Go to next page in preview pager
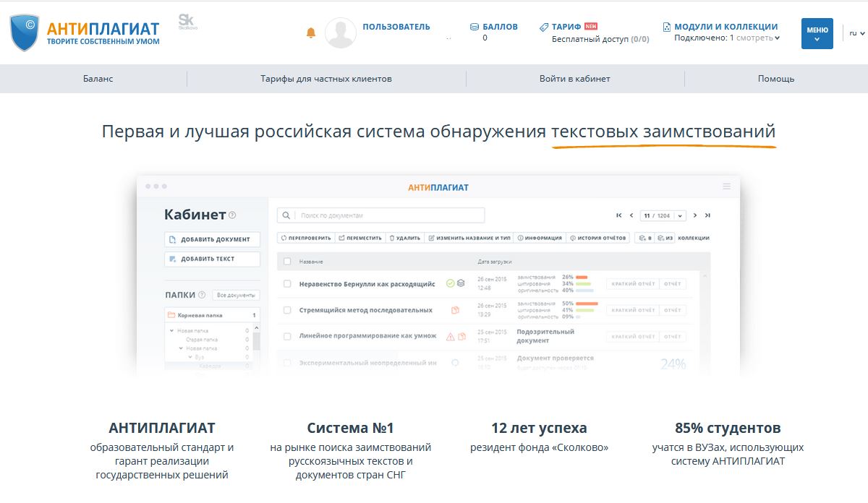Viewport: 868px width, 503px height. (695, 215)
